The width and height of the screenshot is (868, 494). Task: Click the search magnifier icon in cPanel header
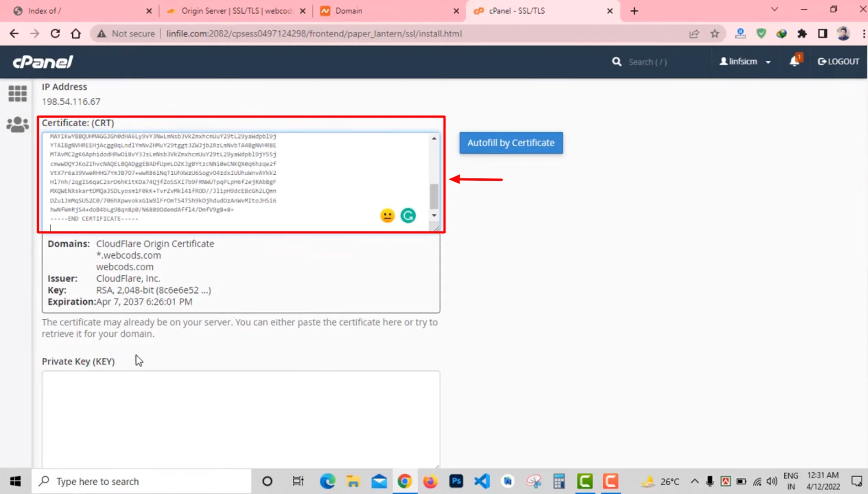point(616,62)
